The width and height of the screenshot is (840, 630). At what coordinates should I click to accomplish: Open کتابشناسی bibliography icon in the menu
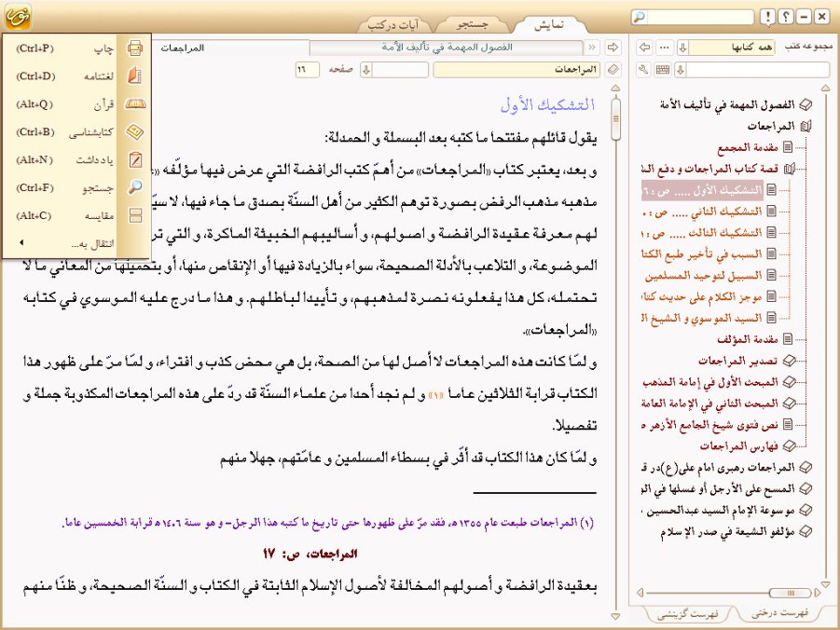(x=135, y=131)
